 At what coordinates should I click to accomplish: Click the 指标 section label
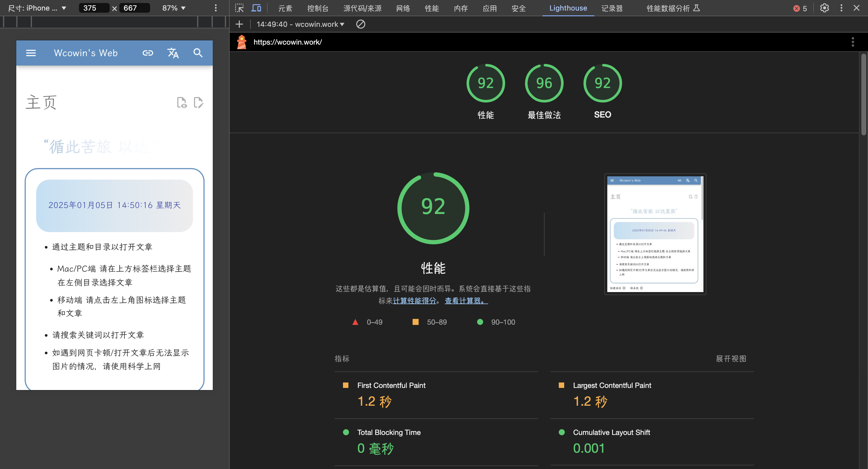pos(342,359)
